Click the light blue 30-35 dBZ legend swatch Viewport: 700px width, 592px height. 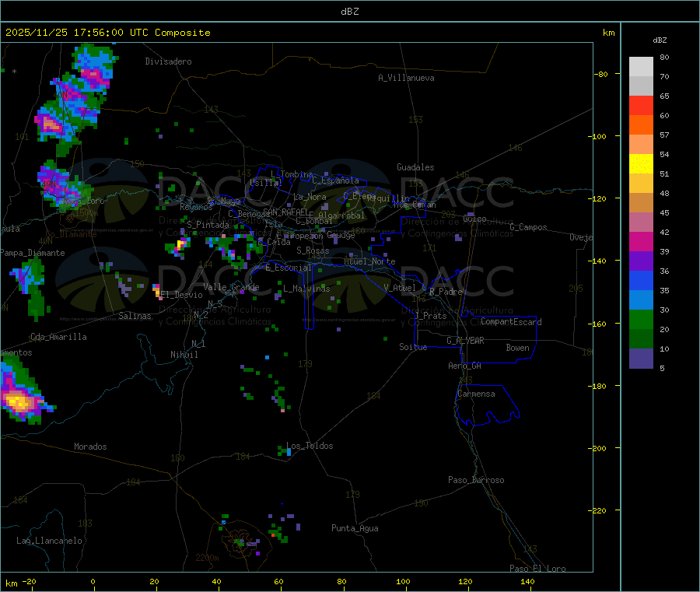pos(641,300)
